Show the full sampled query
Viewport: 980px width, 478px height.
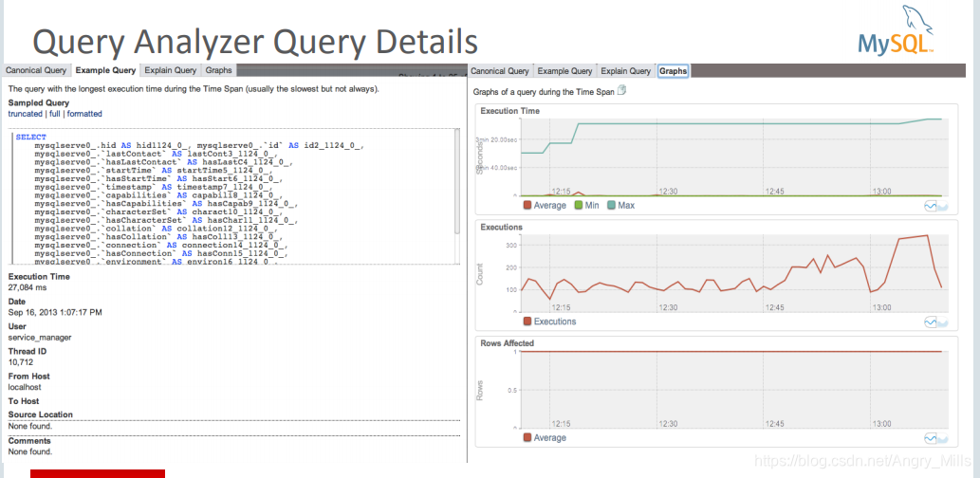click(x=54, y=114)
